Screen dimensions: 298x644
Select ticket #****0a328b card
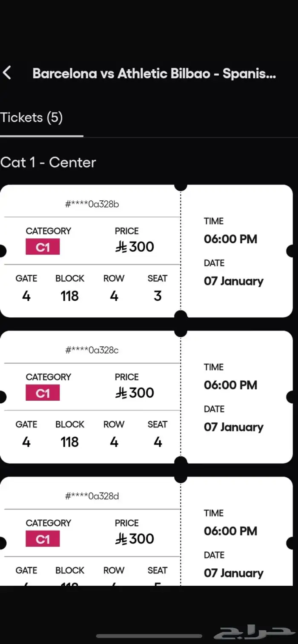click(92, 204)
